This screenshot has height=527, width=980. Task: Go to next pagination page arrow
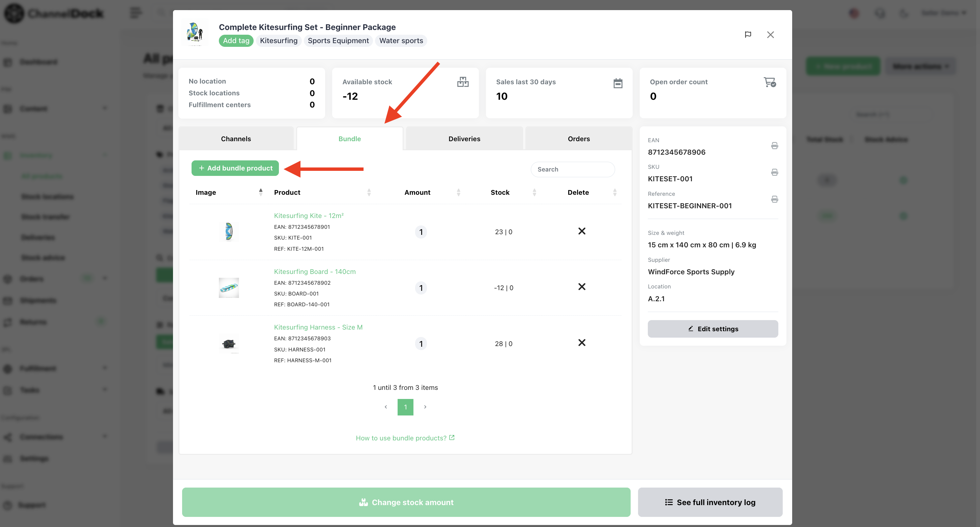(425, 407)
